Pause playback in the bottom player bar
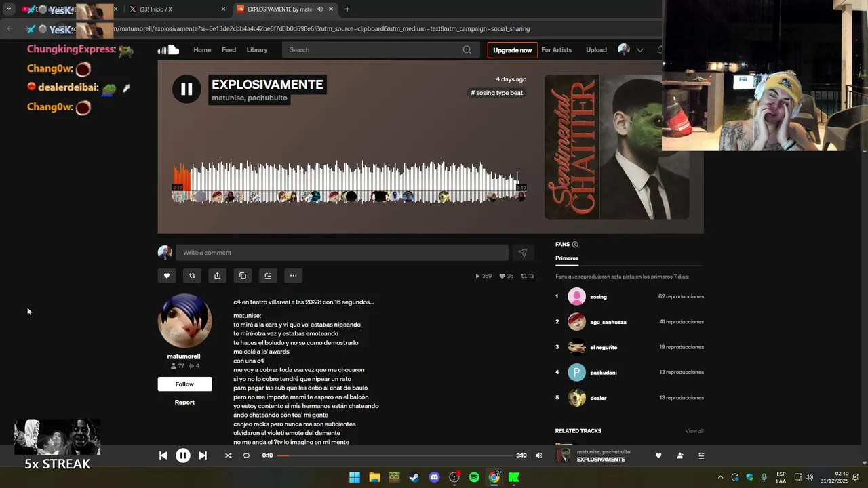This screenshot has height=488, width=868. [x=183, y=455]
